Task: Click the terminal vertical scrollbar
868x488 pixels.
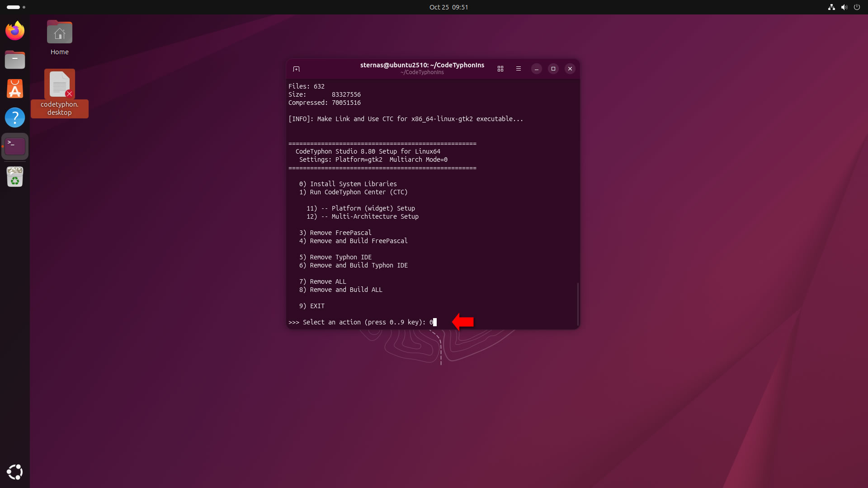Action: [x=578, y=303]
